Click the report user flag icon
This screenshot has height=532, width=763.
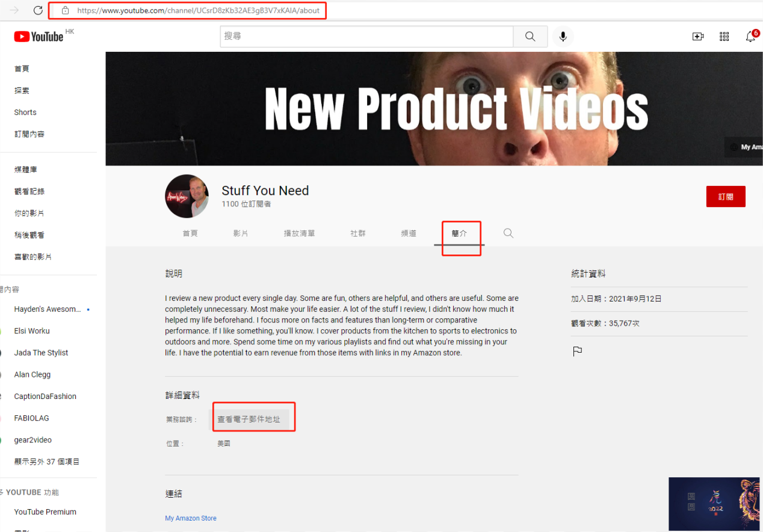point(577,351)
